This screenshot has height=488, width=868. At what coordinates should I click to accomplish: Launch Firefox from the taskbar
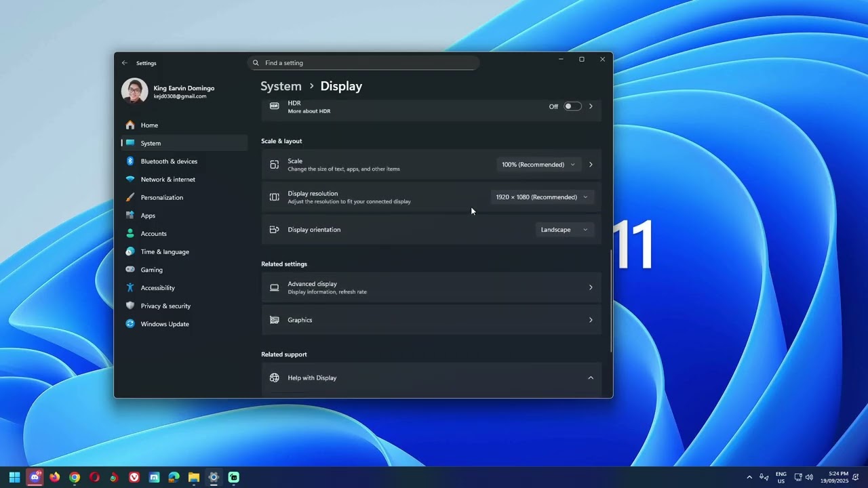tap(54, 477)
